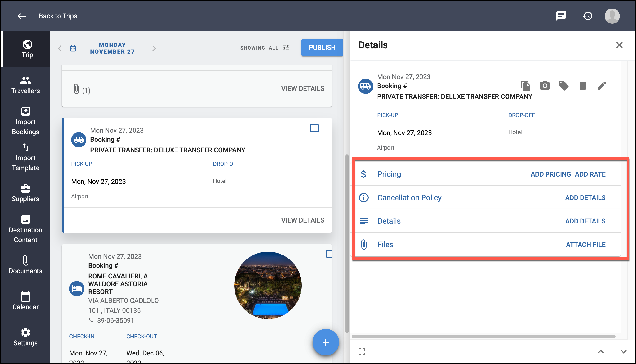The image size is (636, 364).
Task: Open Documents in the sidebar
Action: (26, 265)
